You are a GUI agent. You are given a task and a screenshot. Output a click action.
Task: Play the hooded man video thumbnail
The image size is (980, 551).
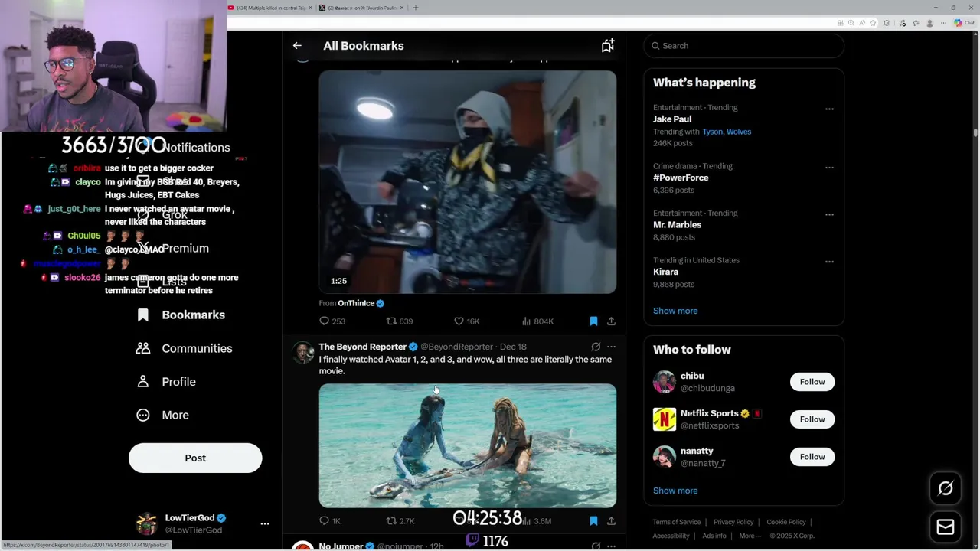pos(467,182)
